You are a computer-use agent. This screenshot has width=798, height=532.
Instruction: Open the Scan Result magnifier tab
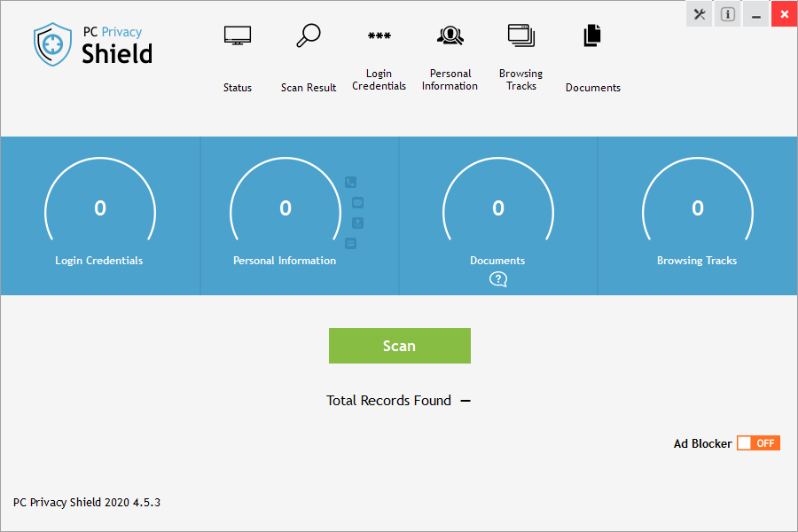click(309, 59)
